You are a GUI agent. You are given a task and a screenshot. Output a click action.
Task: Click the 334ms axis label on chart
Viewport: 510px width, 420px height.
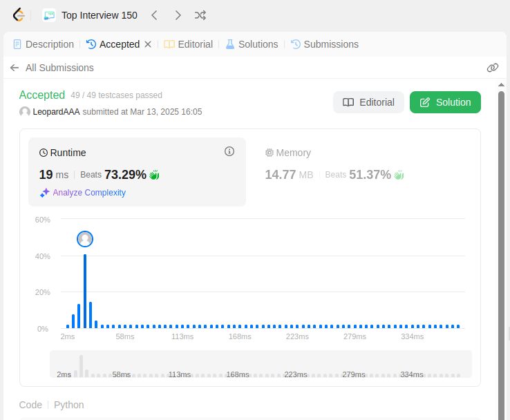pyautogui.click(x=412, y=337)
